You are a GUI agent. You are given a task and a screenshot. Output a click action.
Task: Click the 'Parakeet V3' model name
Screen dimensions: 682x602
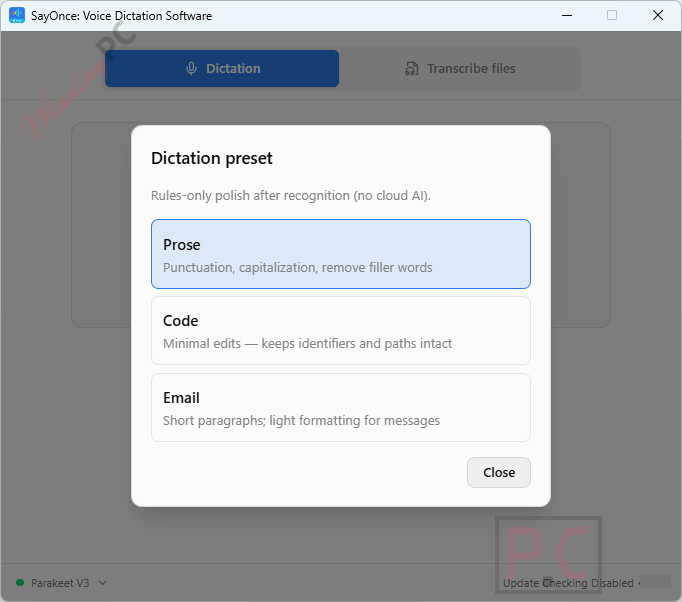click(x=60, y=583)
